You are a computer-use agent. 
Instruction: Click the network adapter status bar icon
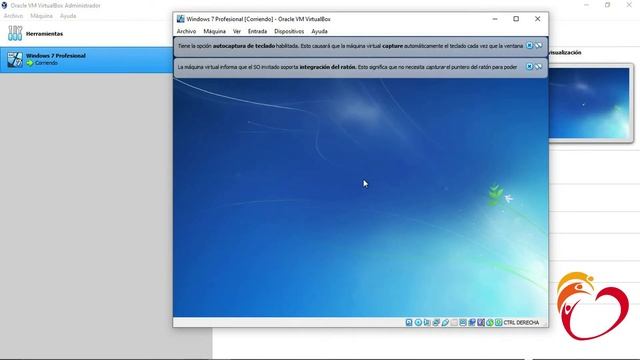(436, 322)
